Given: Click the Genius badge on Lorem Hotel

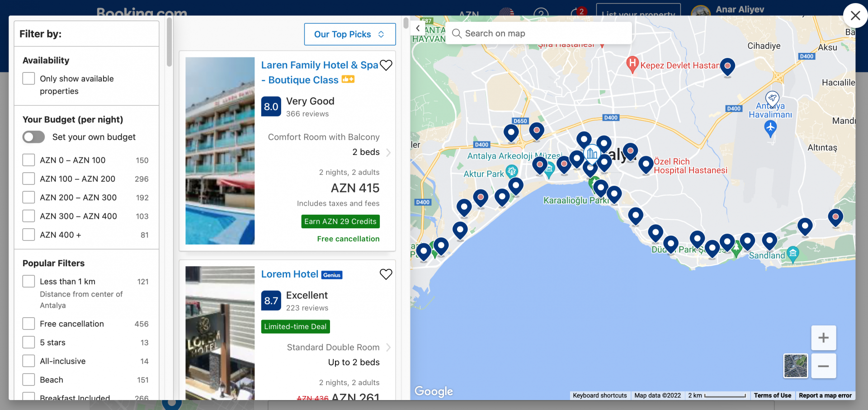Looking at the screenshot, I should coord(332,275).
